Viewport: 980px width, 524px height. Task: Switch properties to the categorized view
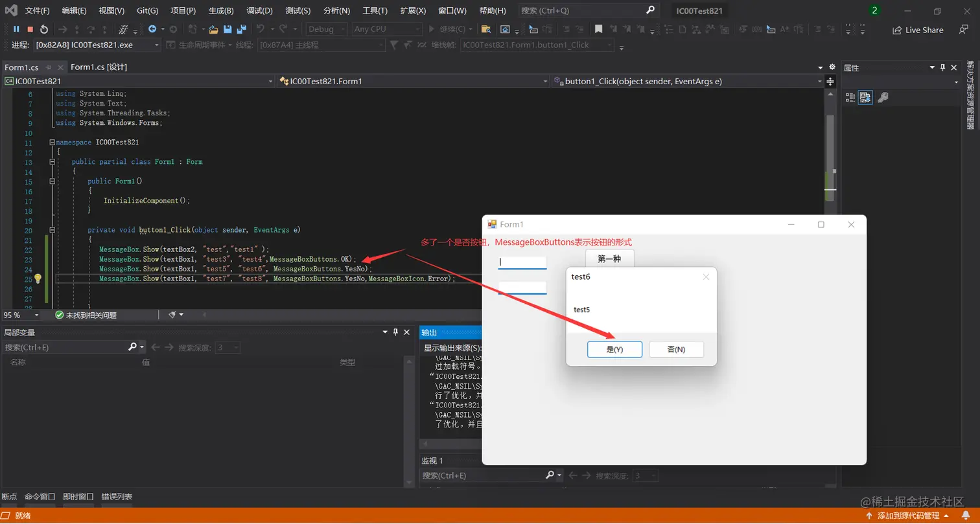pos(850,97)
